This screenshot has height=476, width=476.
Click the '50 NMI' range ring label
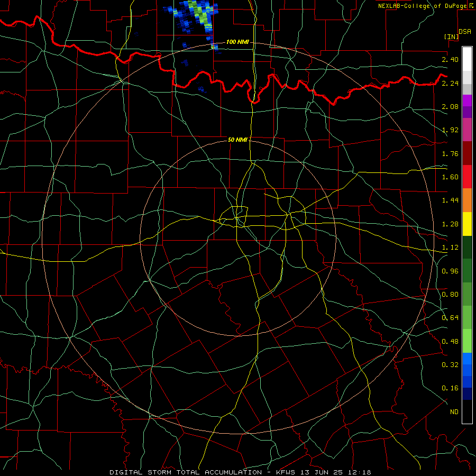237,140
